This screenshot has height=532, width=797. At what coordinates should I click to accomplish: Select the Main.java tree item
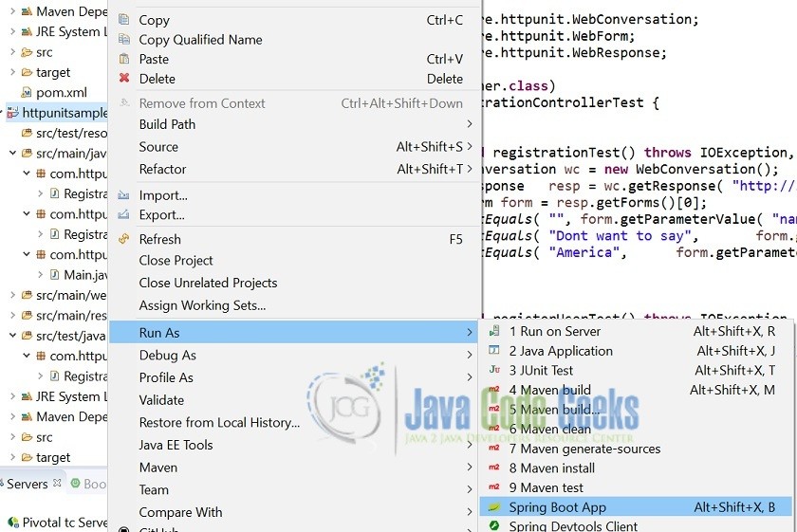(84, 275)
